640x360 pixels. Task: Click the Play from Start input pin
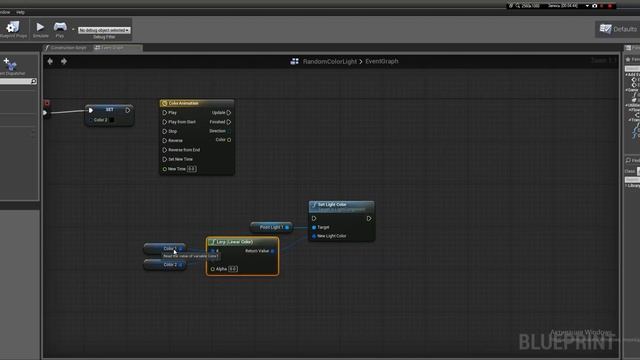point(164,122)
